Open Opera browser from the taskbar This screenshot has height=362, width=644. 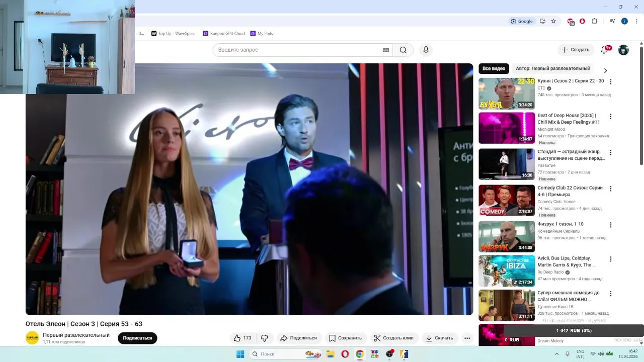pyautogui.click(x=345, y=354)
